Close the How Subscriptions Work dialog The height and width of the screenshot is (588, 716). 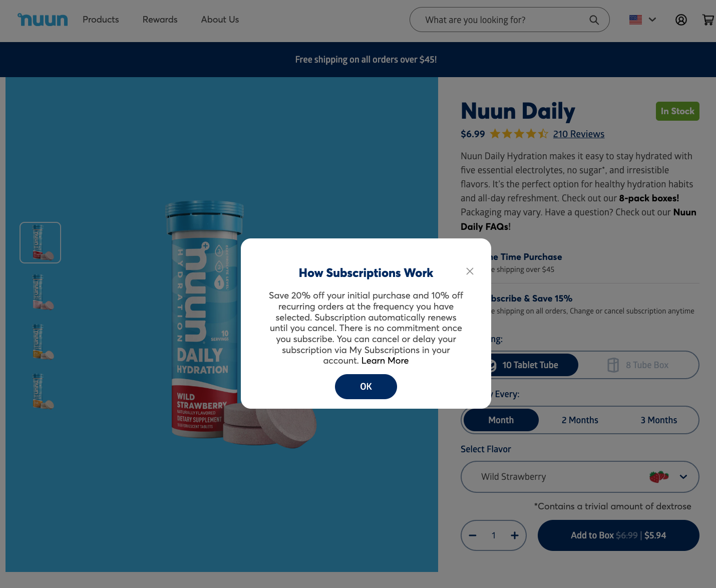point(470,271)
